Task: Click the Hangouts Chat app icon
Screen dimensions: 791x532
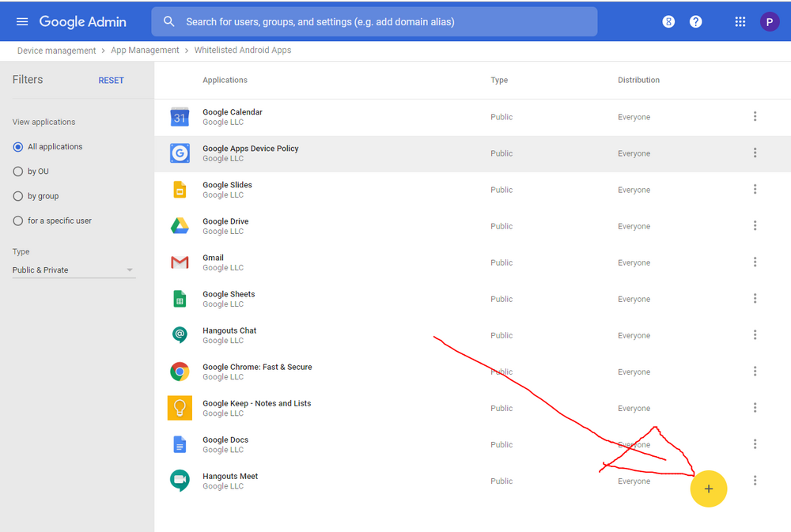Action: (180, 335)
